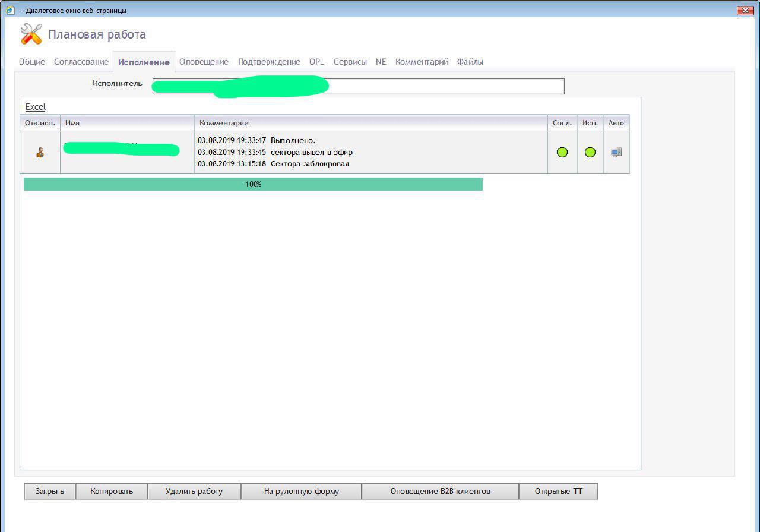
Task: Open the Комментарий tab
Action: 422,62
